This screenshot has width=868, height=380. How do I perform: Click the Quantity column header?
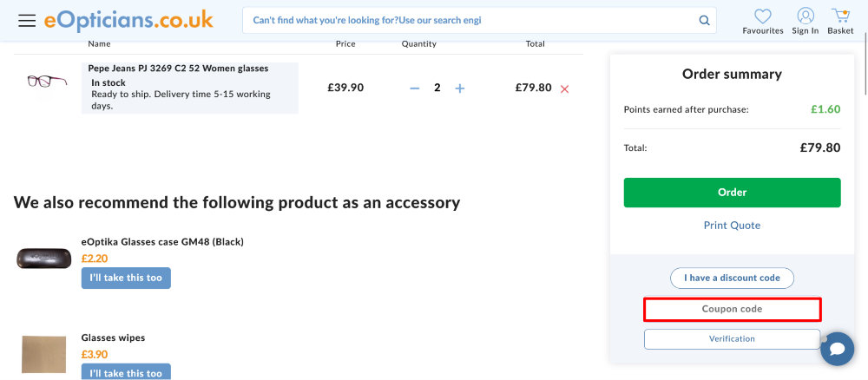tap(419, 43)
